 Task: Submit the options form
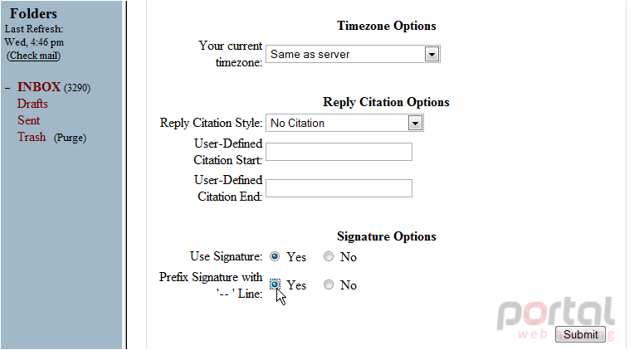(x=580, y=334)
